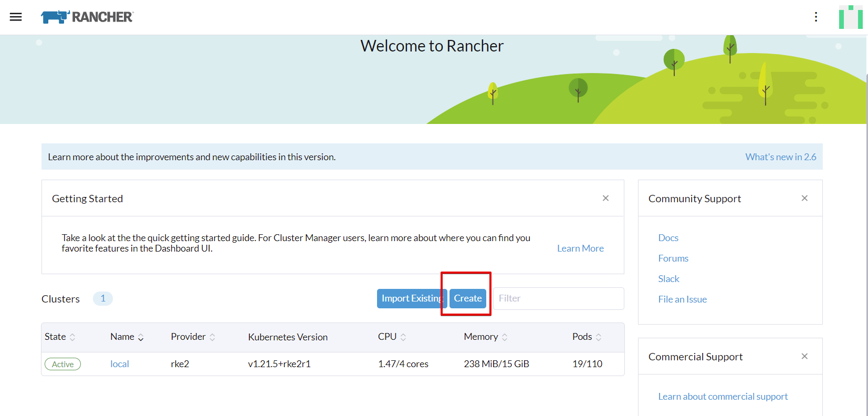
Task: Open the user avatar menu
Action: tap(851, 17)
